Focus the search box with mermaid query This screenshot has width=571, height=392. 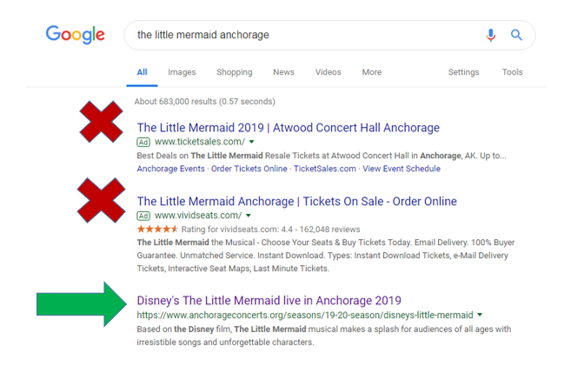pos(306,35)
